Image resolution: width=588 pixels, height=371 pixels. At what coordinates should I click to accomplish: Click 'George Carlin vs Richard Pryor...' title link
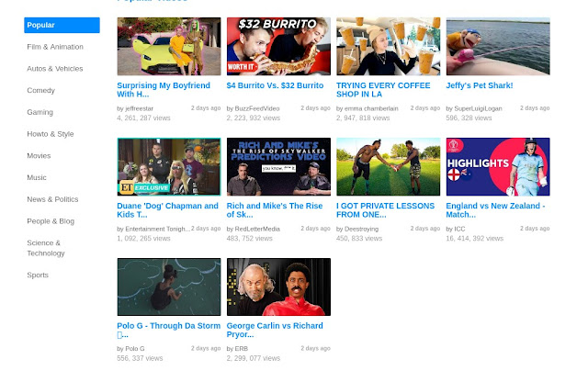[x=275, y=330]
